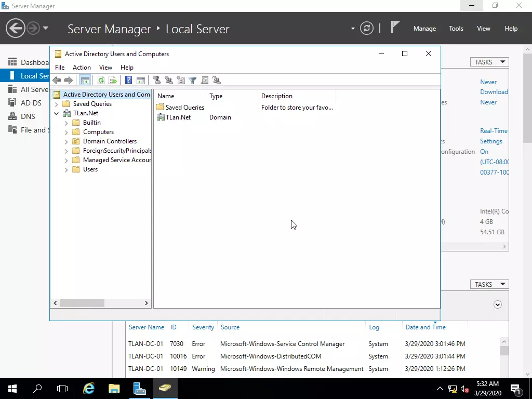The image size is (532, 399).
Task: Select the Users container in the tree
Action: (x=90, y=169)
